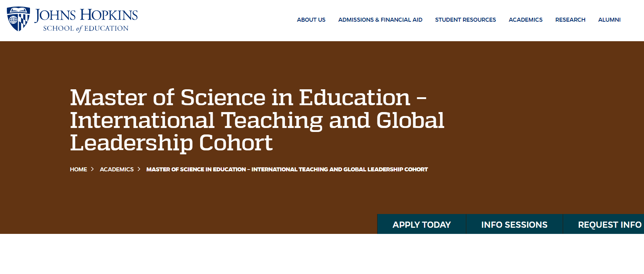
Task: Click the Apply Today button
Action: [422, 224]
